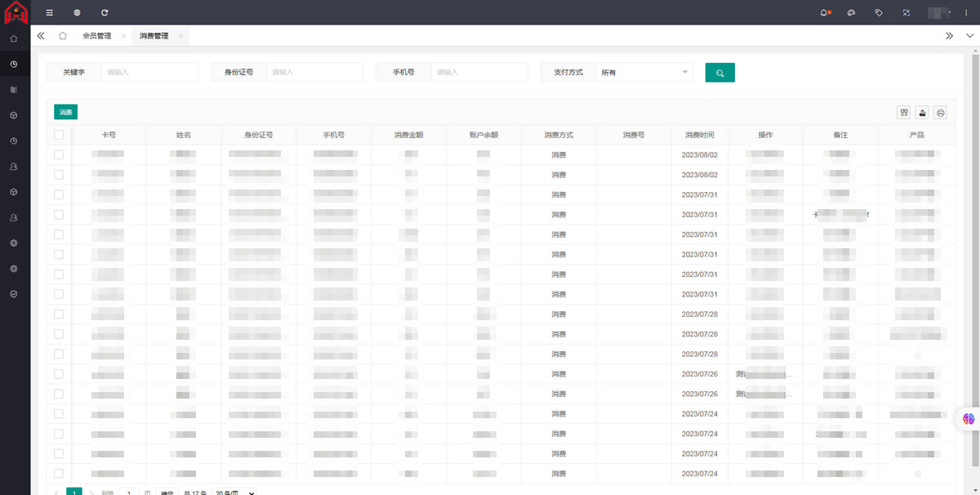
Task: Click the tag icon in header
Action: [x=879, y=13]
